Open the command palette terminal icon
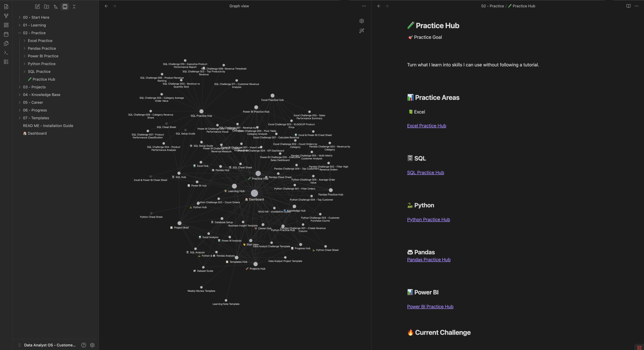This screenshot has width=644, height=350. [6, 53]
